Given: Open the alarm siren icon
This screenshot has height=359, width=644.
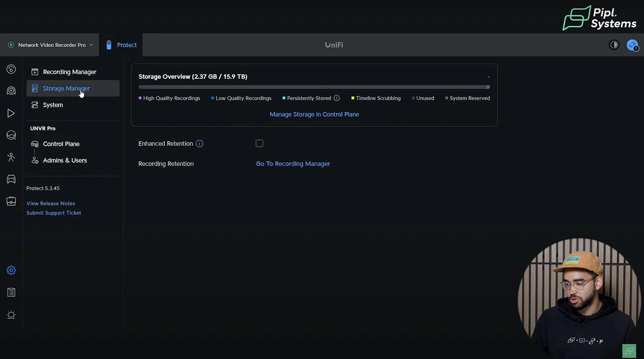Looking at the screenshot, I should point(11,315).
